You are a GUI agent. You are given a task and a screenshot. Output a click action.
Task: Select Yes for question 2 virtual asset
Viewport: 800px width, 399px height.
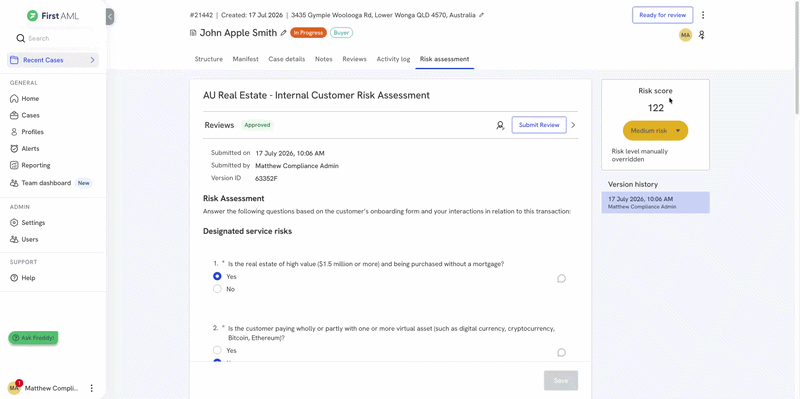[x=217, y=351]
